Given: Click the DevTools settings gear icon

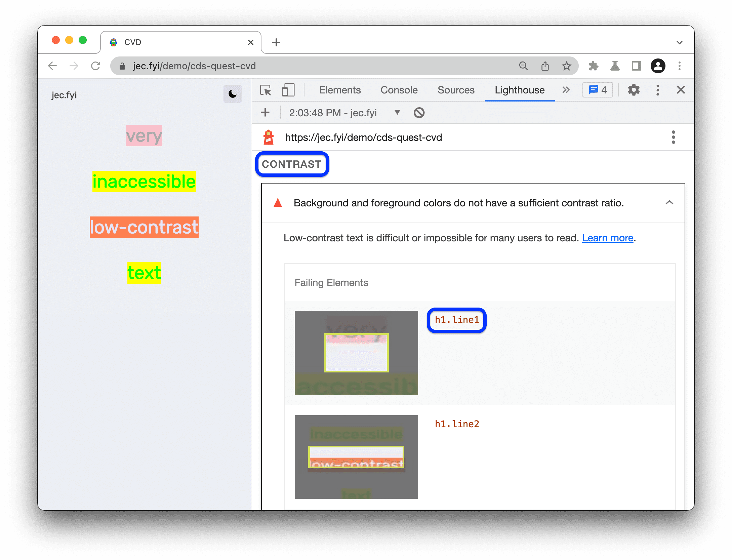Looking at the screenshot, I should coord(634,90).
